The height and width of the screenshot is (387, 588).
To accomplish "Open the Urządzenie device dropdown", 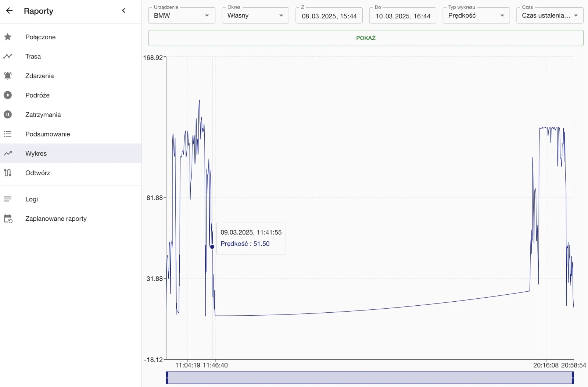I will 182,15.
